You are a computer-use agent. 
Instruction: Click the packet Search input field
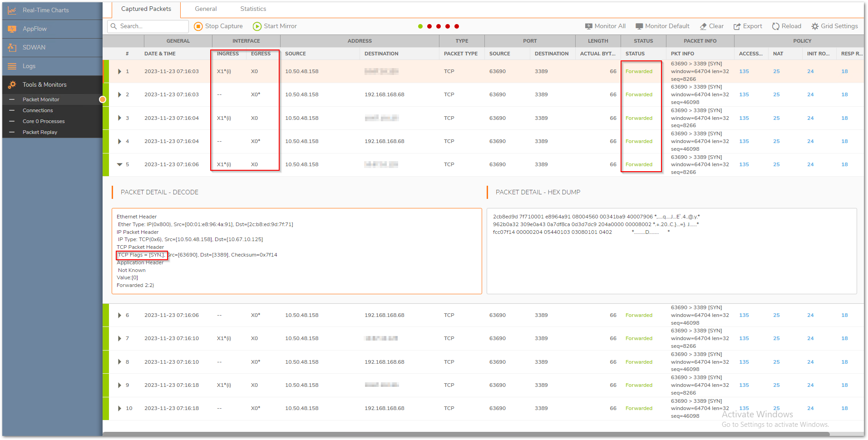(x=148, y=26)
